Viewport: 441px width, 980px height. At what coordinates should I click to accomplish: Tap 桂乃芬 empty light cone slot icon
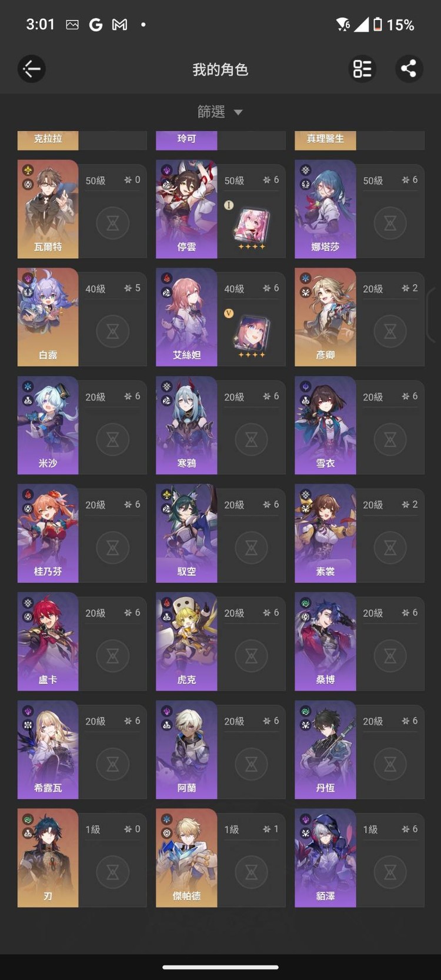click(x=113, y=548)
